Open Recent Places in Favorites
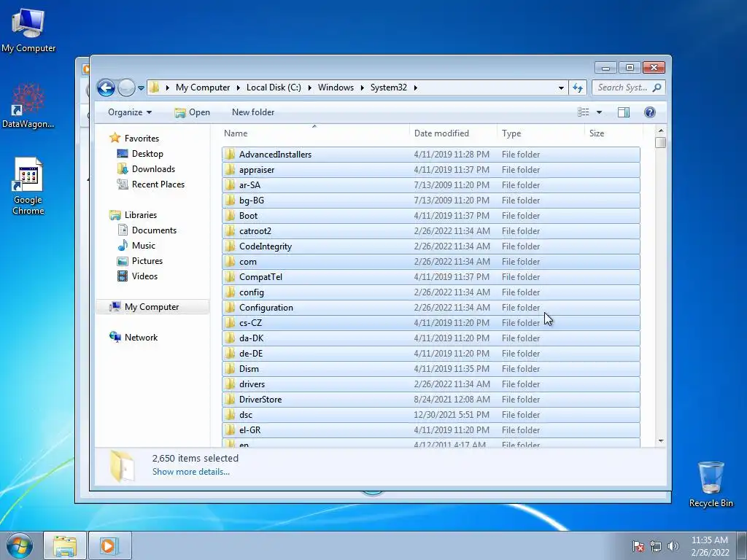Image resolution: width=747 pixels, height=560 pixels. tap(158, 184)
